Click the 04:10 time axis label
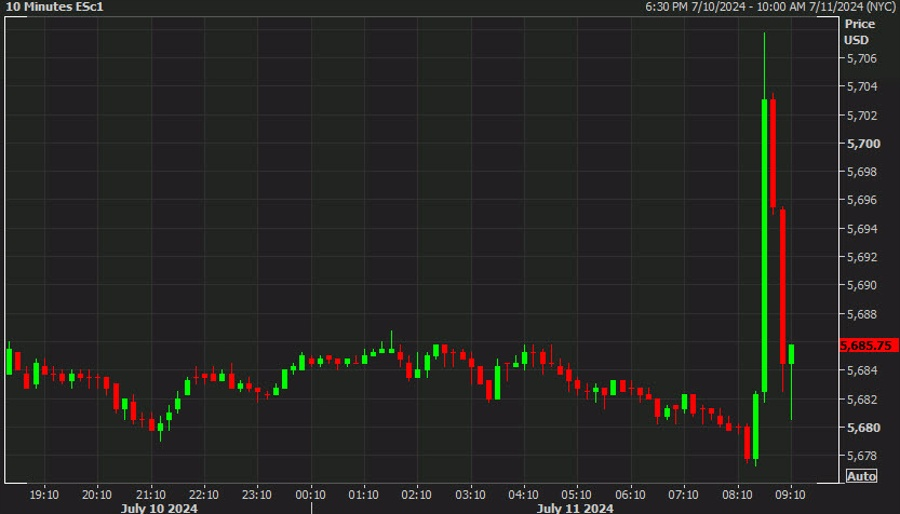This screenshot has height=514, width=900. click(x=523, y=494)
